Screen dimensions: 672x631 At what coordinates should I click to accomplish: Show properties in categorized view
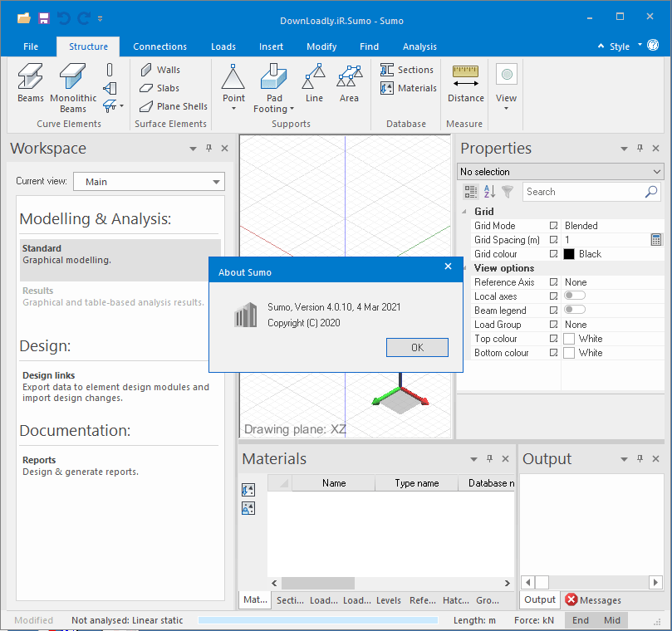[x=471, y=192]
